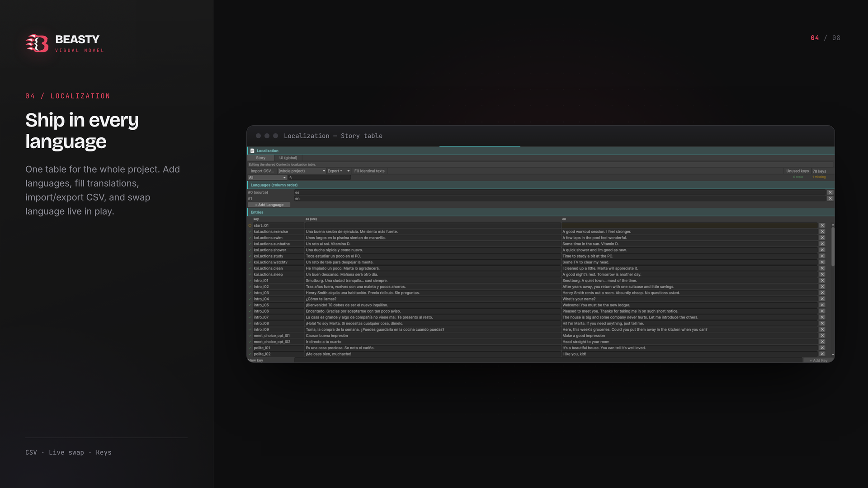Remove the en language row
This screenshot has height=488, width=868.
pos(830,199)
